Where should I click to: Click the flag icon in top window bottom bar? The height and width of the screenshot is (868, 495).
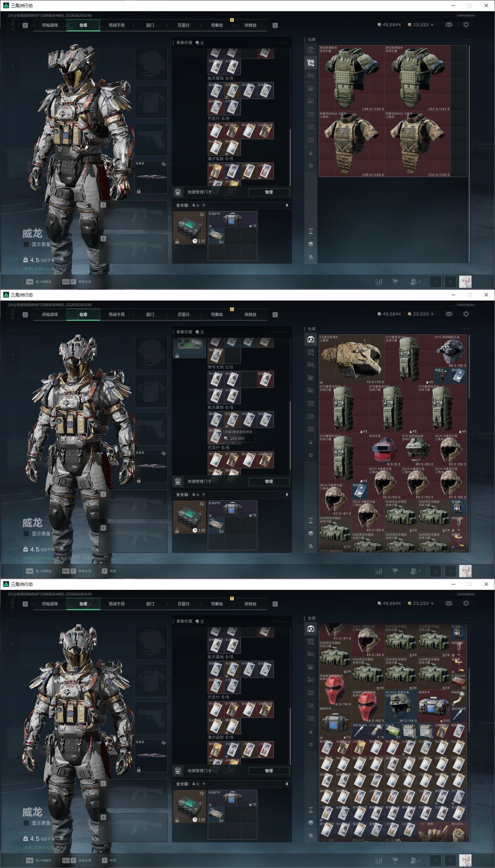395,282
